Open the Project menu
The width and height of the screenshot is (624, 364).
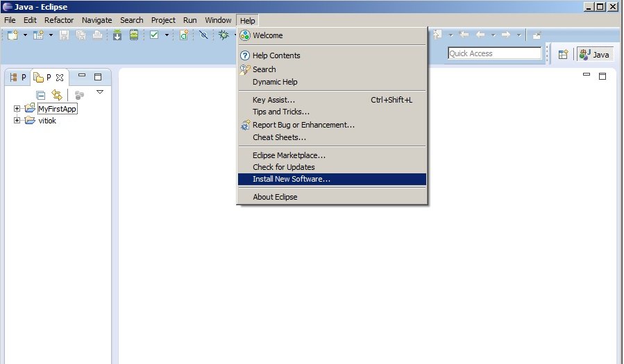coord(163,20)
